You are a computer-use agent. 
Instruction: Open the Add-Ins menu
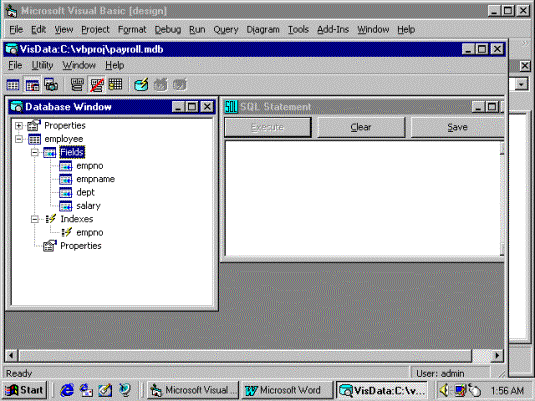point(333,30)
